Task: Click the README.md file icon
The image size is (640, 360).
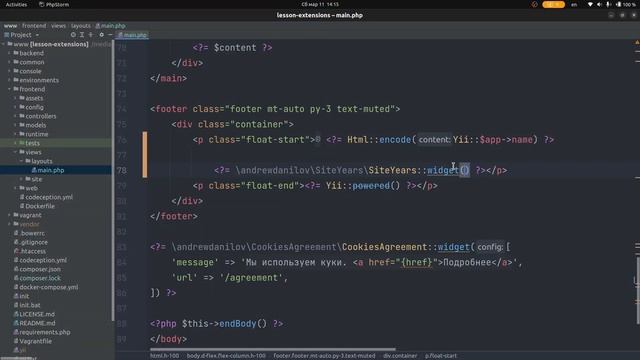Action: [16, 323]
